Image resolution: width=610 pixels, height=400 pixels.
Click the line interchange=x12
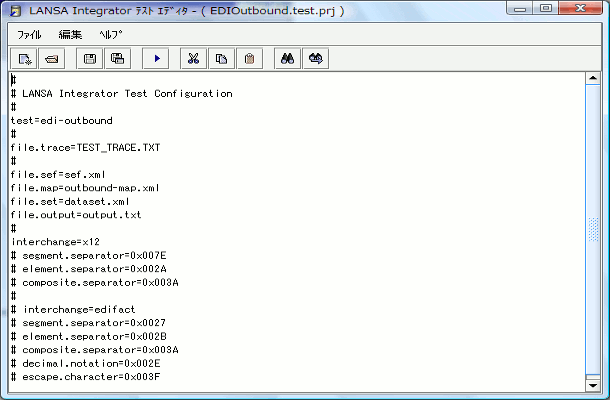(x=56, y=242)
